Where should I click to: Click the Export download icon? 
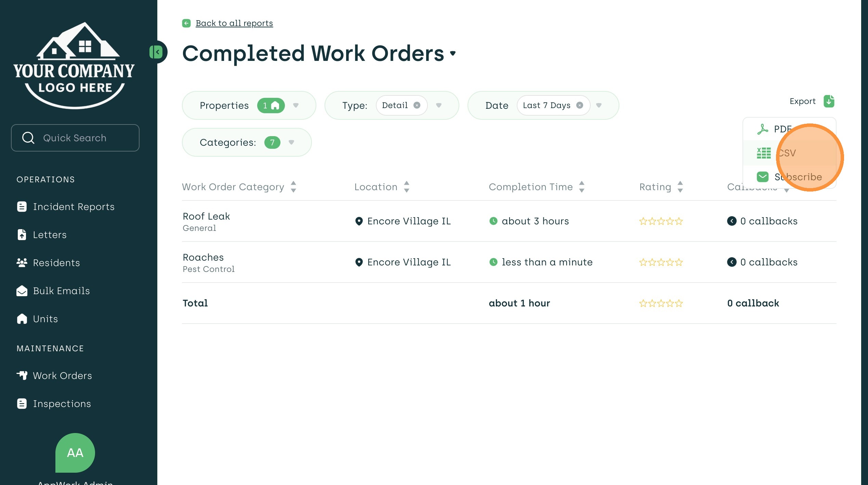click(x=829, y=101)
